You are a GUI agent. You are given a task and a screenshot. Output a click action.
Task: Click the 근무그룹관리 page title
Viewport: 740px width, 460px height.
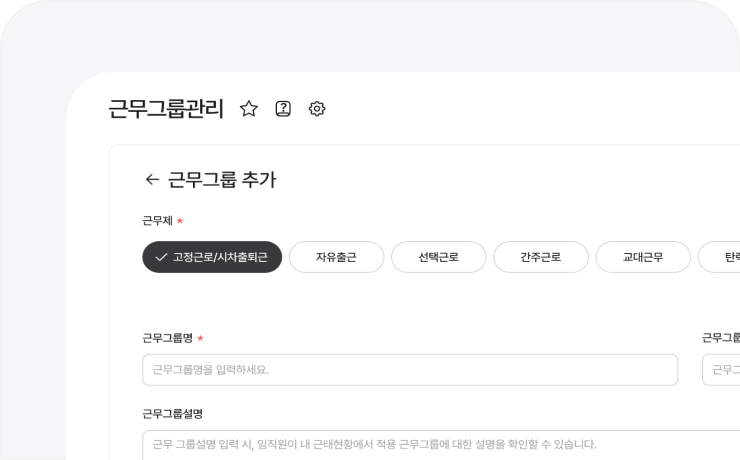[x=166, y=109]
